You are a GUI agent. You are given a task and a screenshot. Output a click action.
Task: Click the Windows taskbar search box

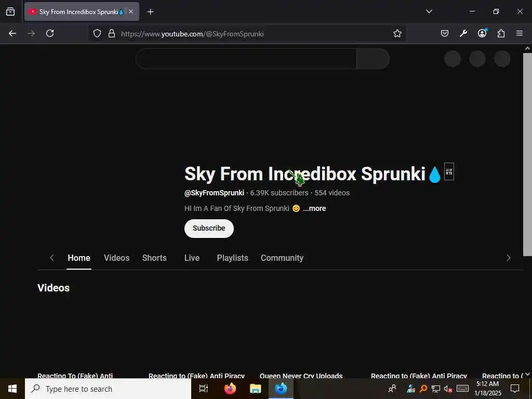tap(108, 389)
